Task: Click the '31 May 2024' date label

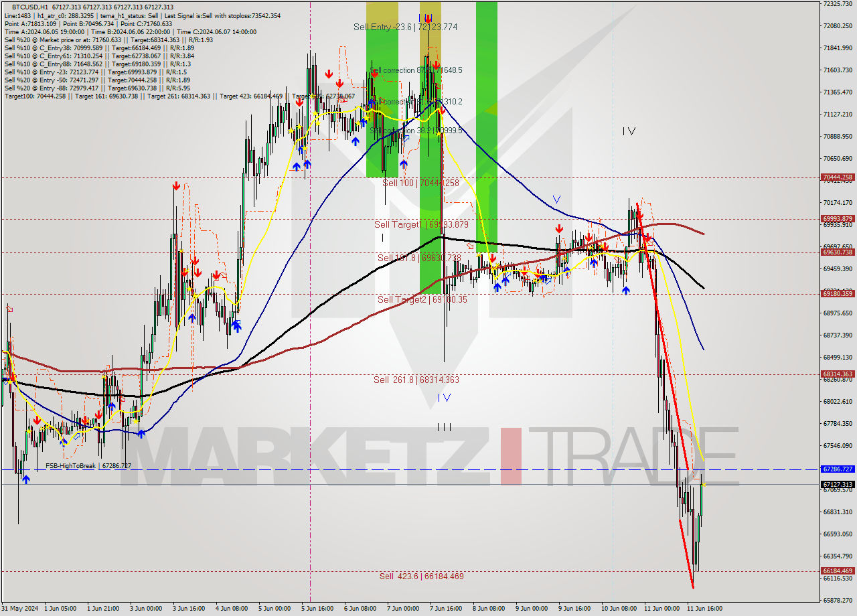Action: (20, 609)
